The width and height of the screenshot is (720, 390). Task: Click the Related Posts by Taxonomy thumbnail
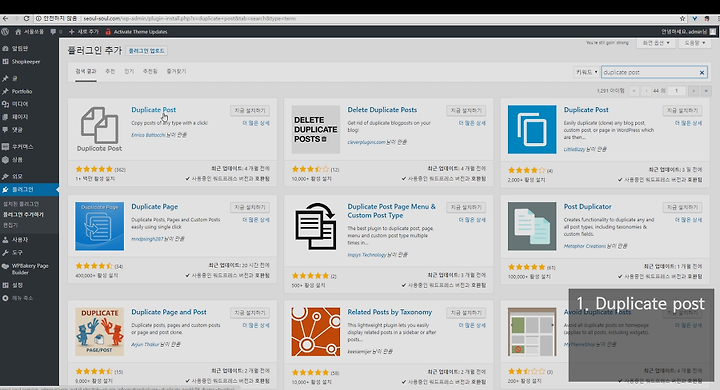316,332
